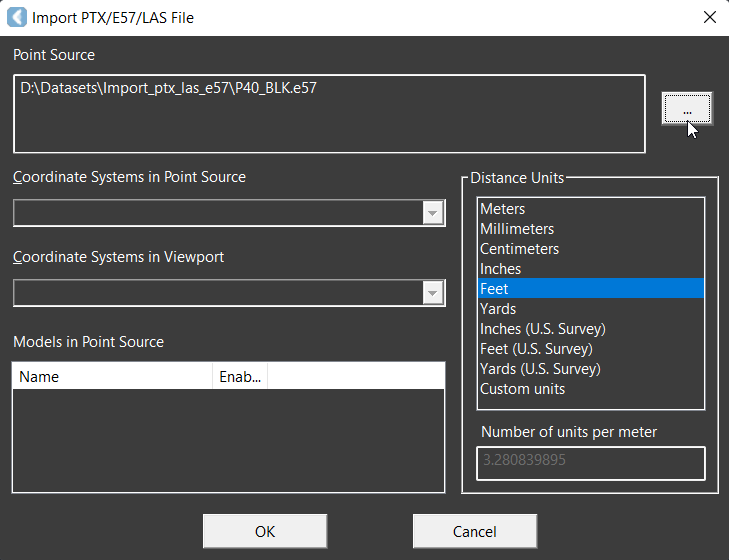The height and width of the screenshot is (560, 729).
Task: Click the Name column header
Action: pyautogui.click(x=112, y=377)
